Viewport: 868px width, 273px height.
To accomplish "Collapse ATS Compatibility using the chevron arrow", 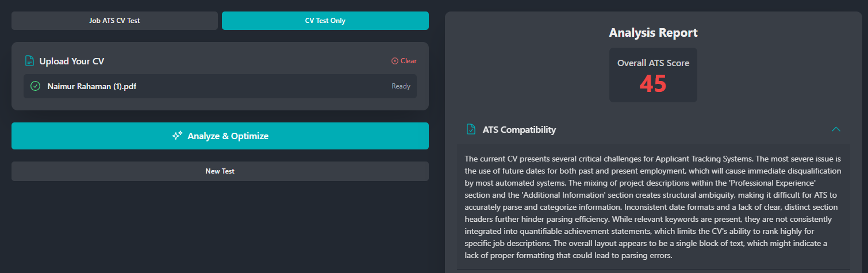I will pyautogui.click(x=836, y=129).
